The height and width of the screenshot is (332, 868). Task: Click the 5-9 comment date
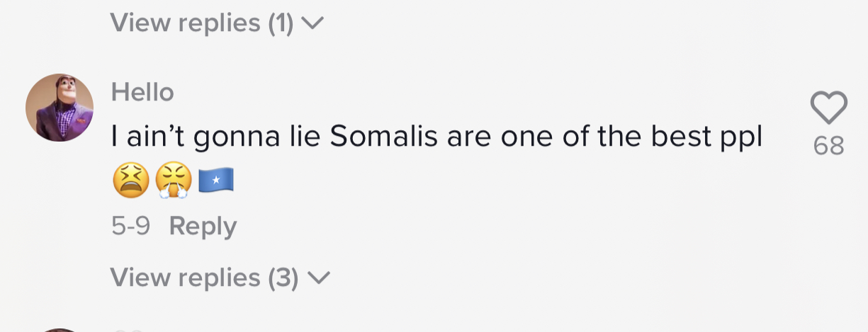(130, 227)
